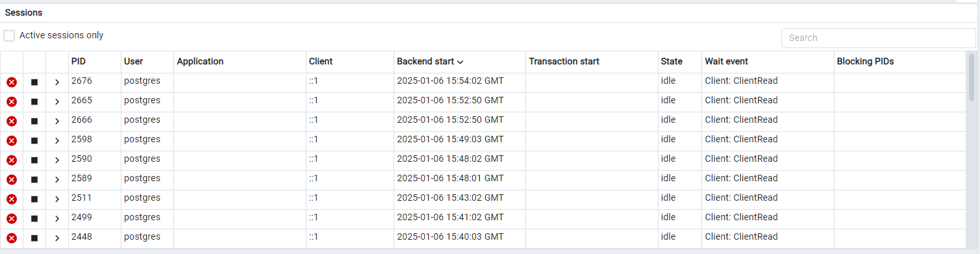Viewport: 980px width, 254px height.
Task: Expand details for PID 2511 row
Action: [x=57, y=199]
